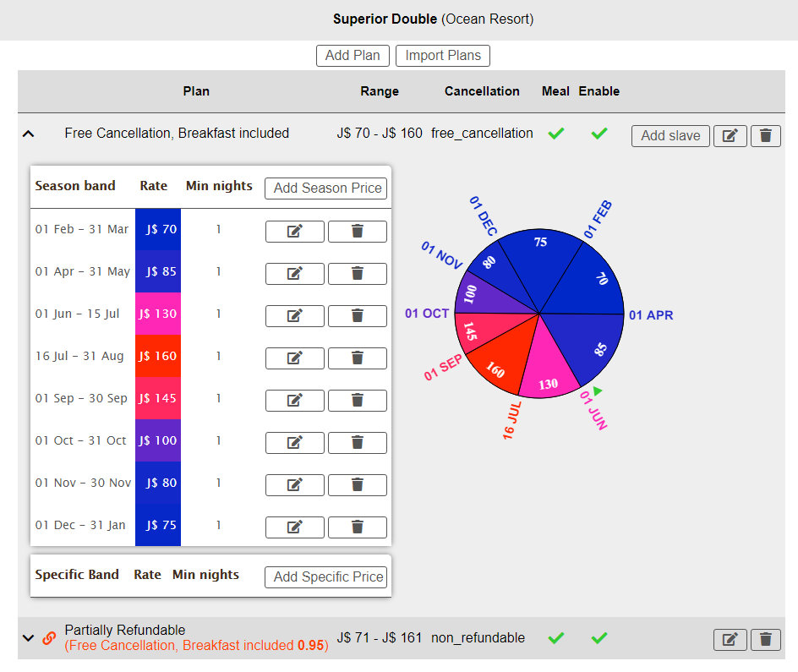Click the J$ 80 rate cell
This screenshot has width=798, height=672.
[158, 483]
